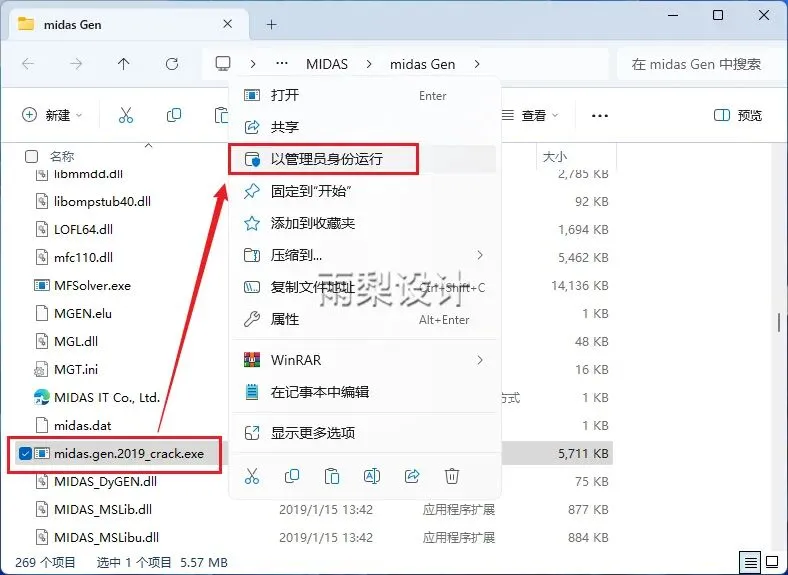Image resolution: width=788 pixels, height=575 pixels.
Task: Click the MFSolver.exe file icon
Action: point(41,285)
